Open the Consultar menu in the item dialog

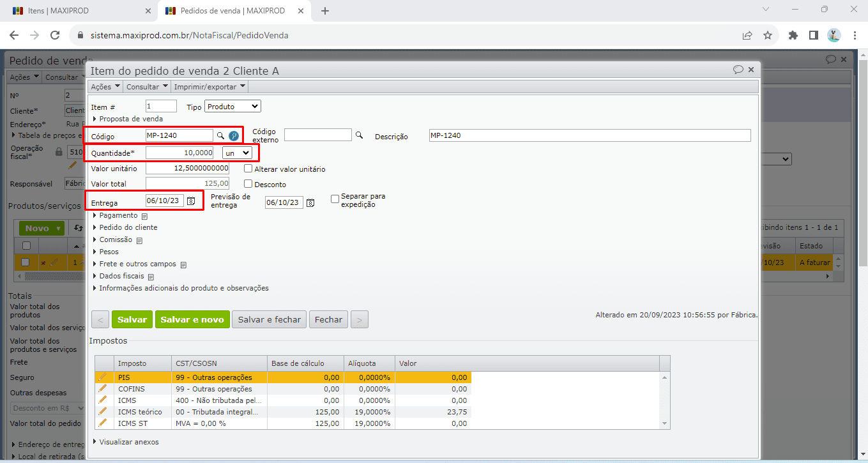147,87
